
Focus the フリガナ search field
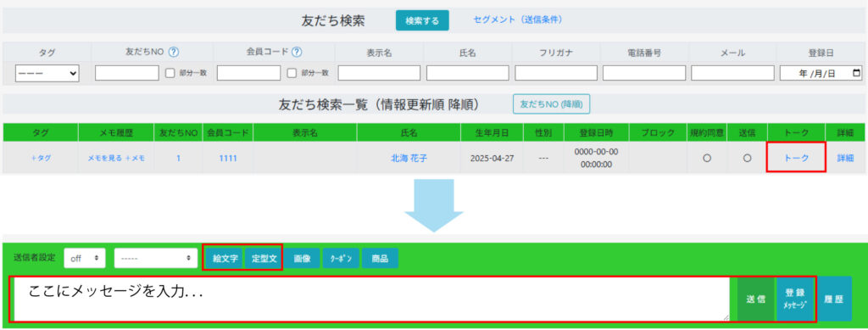coord(556,73)
